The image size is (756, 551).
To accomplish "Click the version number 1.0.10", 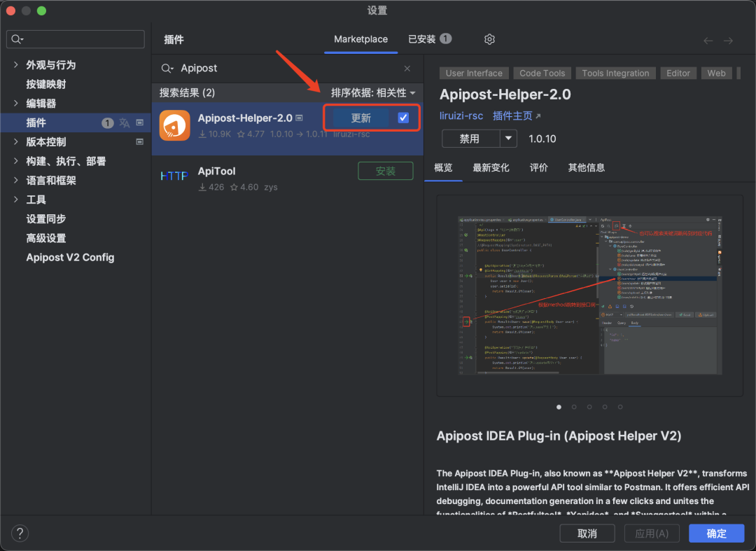I will click(x=542, y=139).
